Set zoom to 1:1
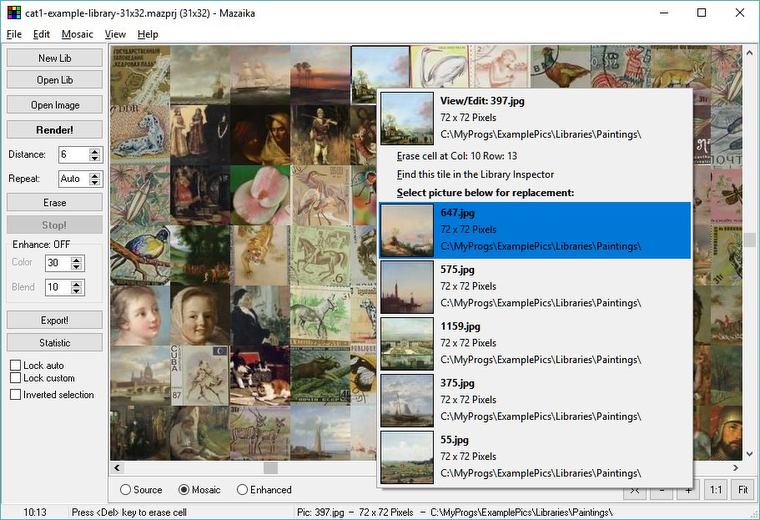This screenshot has width=760, height=520. tap(716, 489)
